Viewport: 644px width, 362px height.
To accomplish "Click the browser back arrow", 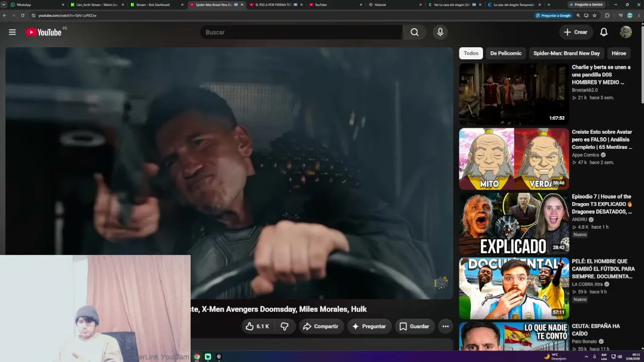I will point(5,16).
